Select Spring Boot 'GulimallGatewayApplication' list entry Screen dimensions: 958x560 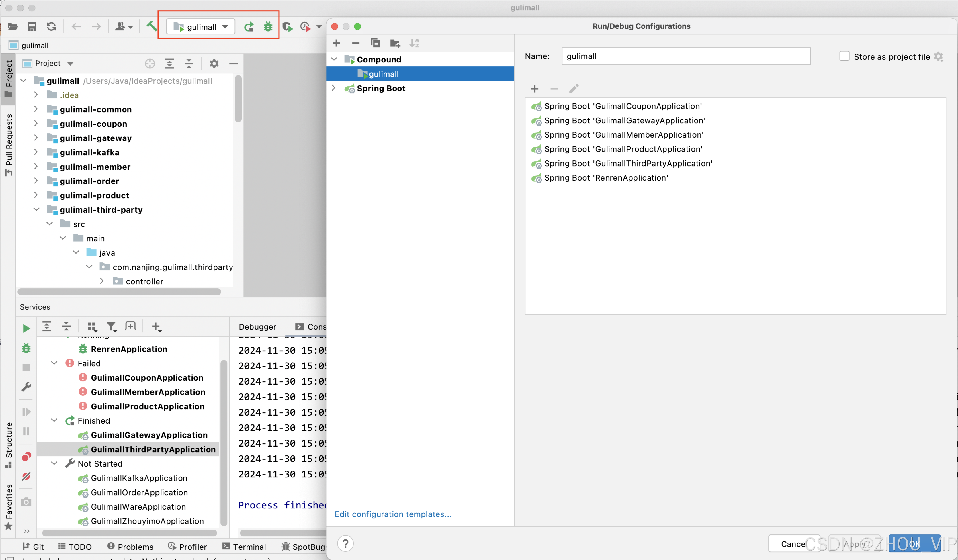coord(624,121)
